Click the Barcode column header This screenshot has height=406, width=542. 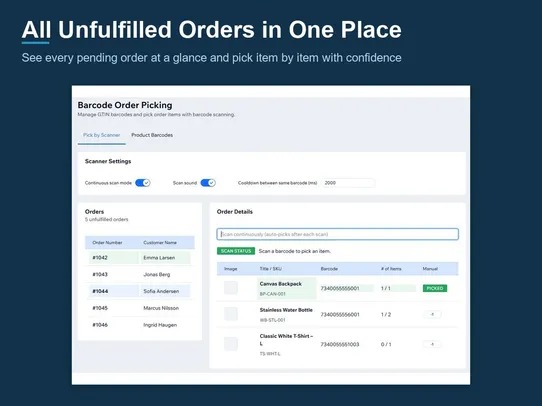pos(329,268)
